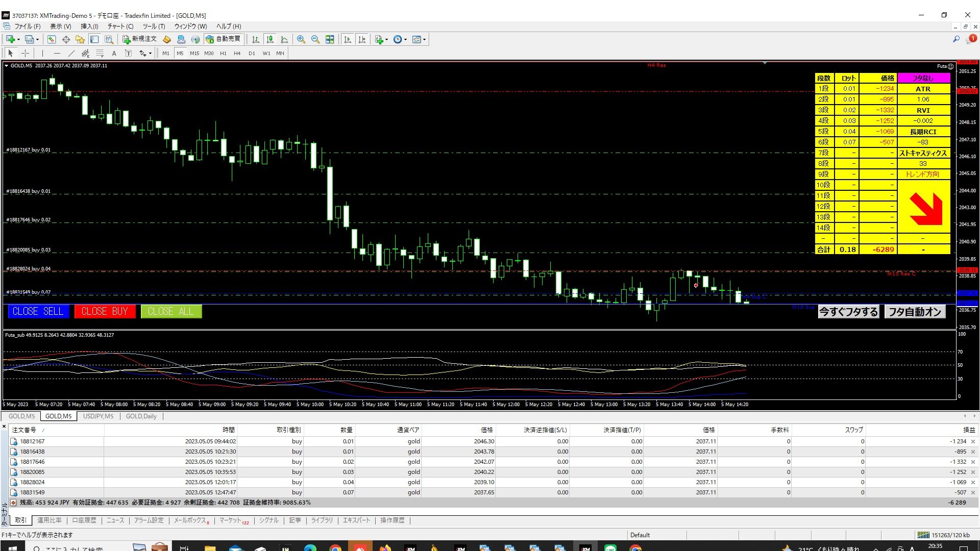This screenshot has width=980, height=551.
Task: Click the zoom out magnifier icon
Action: click(x=314, y=39)
